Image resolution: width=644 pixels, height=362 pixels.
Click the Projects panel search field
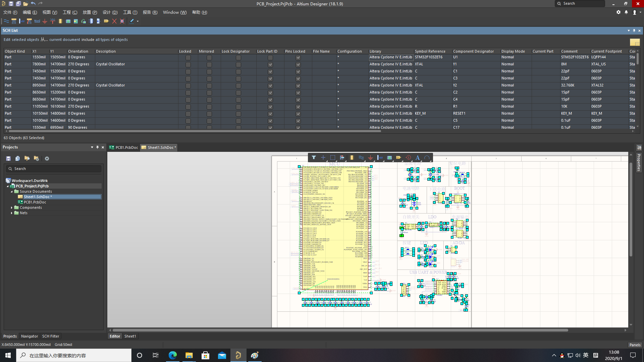pos(54,169)
